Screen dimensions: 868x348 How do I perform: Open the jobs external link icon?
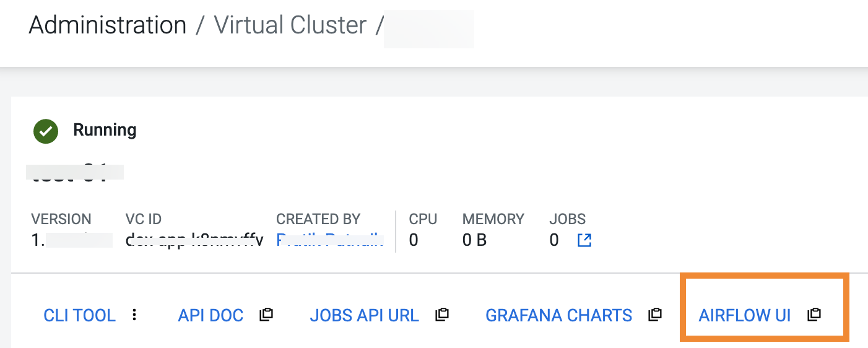coord(584,240)
